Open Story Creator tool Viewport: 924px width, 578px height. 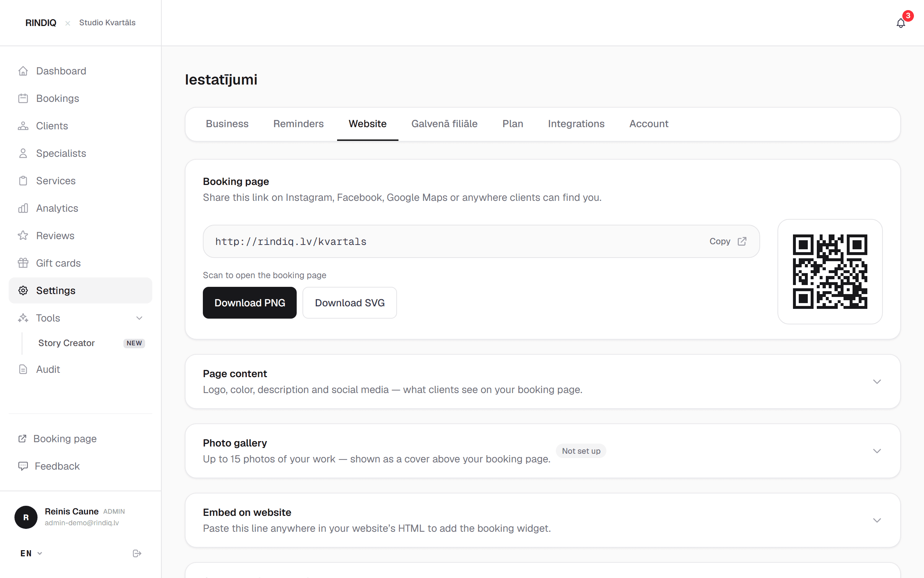66,343
